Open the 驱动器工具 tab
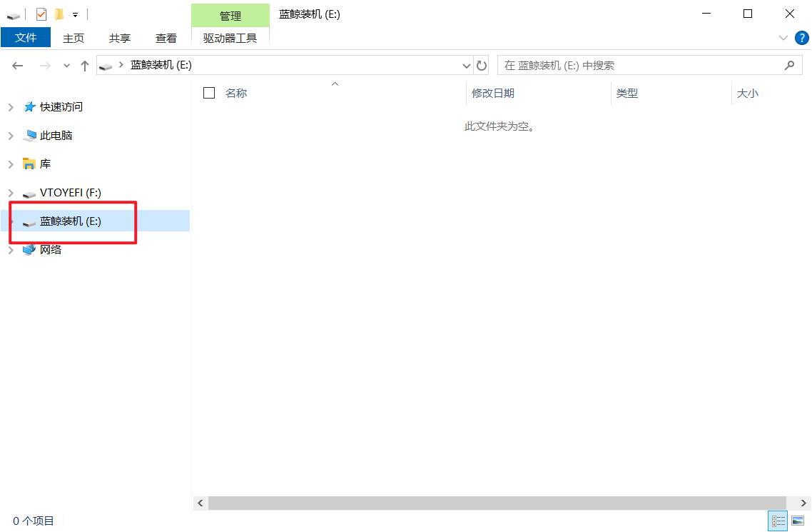The height and width of the screenshot is (532, 812). click(x=230, y=39)
